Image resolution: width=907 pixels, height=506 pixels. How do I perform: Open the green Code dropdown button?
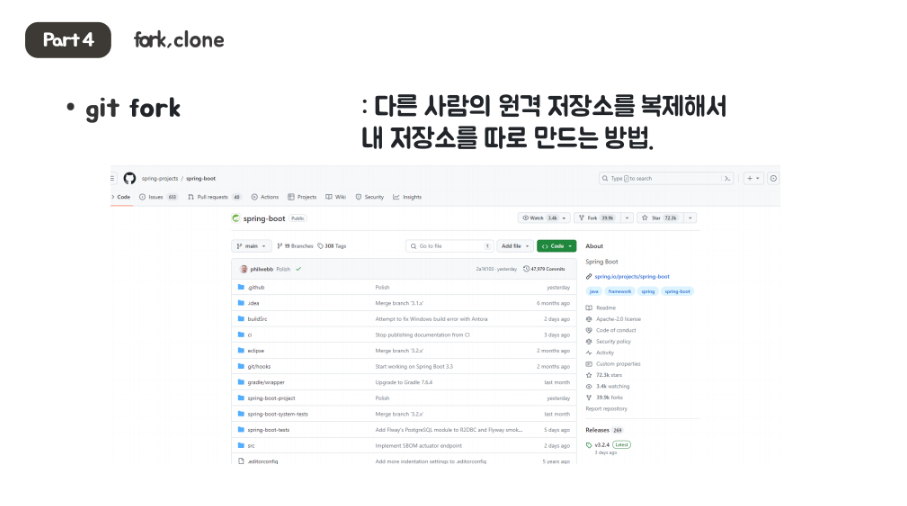[x=556, y=246]
